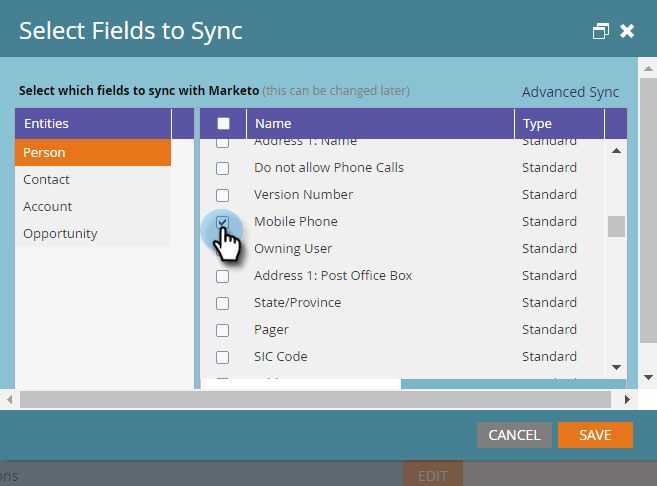
Task: Tick the Pager field checkbox
Action: 223,330
